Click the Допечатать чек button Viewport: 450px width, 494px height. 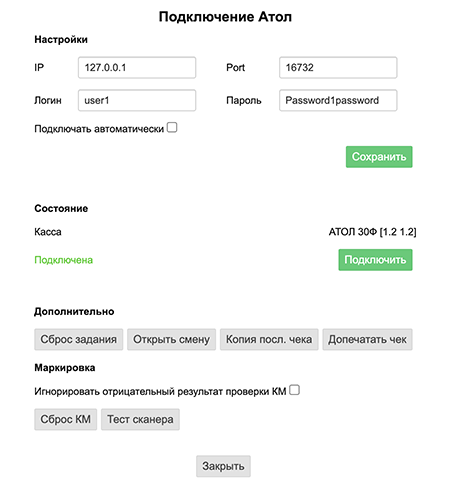367,339
